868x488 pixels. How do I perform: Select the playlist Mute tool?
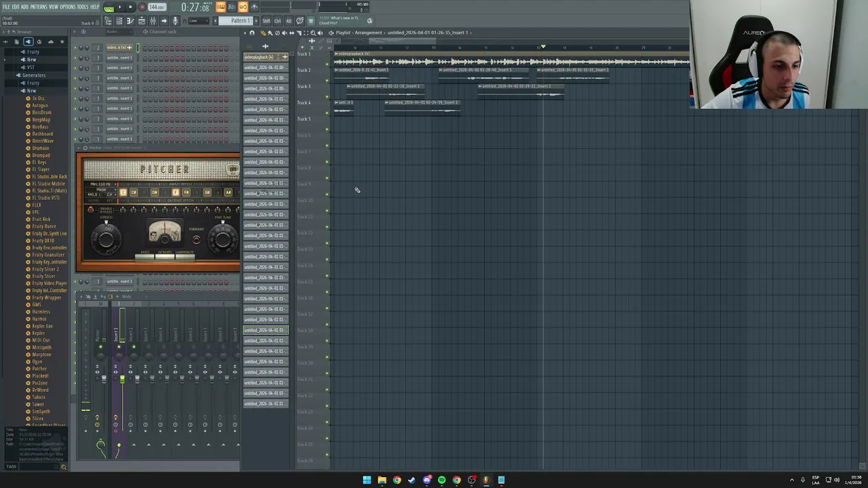284,33
